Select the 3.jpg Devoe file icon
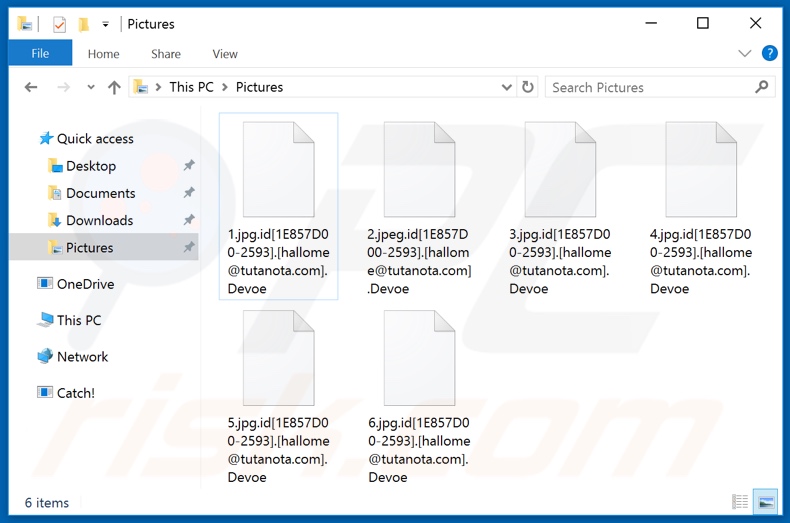790x523 pixels. (560, 170)
